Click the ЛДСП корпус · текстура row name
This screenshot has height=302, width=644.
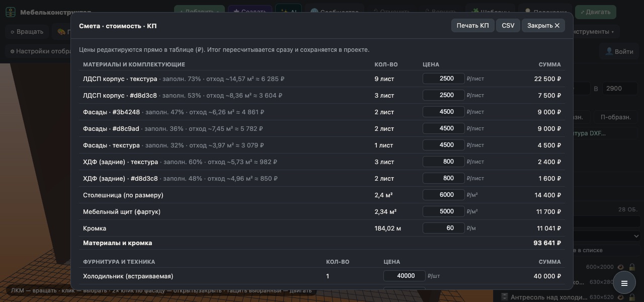[120, 79]
